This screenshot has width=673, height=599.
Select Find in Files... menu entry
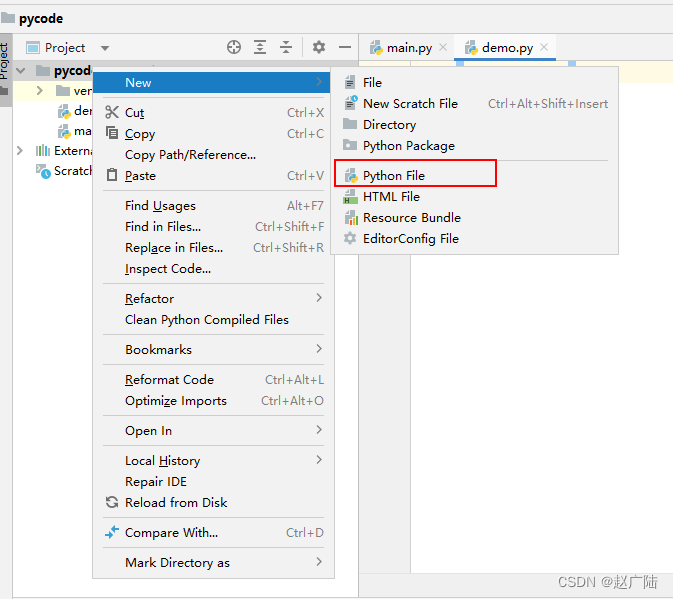[213, 227]
